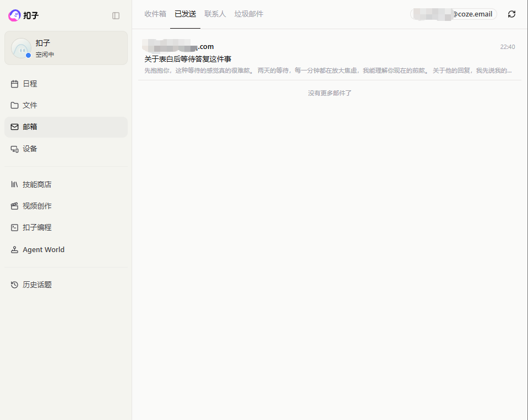Open the 日程 calendar panel
This screenshot has height=420, width=528.
tap(30, 84)
